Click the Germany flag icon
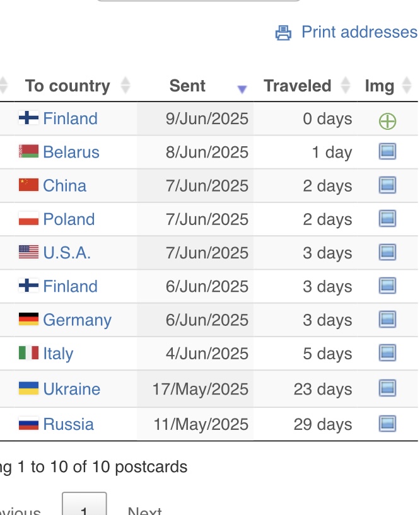Viewport: 420px width, 515px height. [28, 319]
